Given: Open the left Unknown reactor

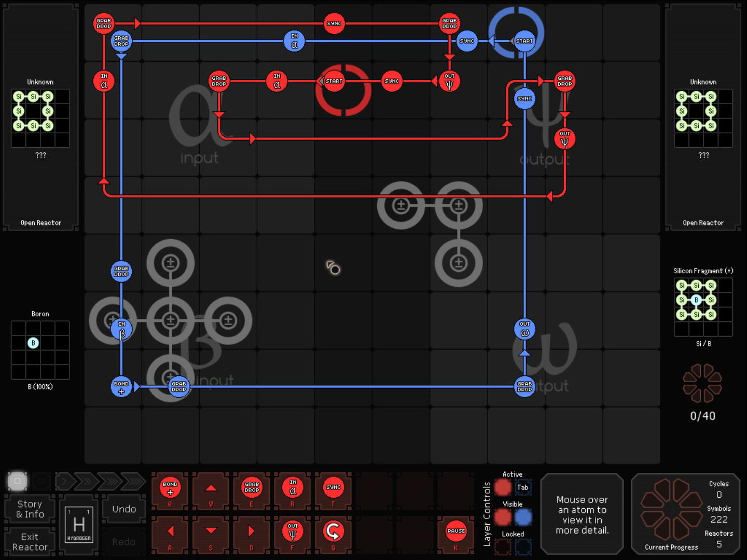Looking at the screenshot, I should tap(40, 223).
